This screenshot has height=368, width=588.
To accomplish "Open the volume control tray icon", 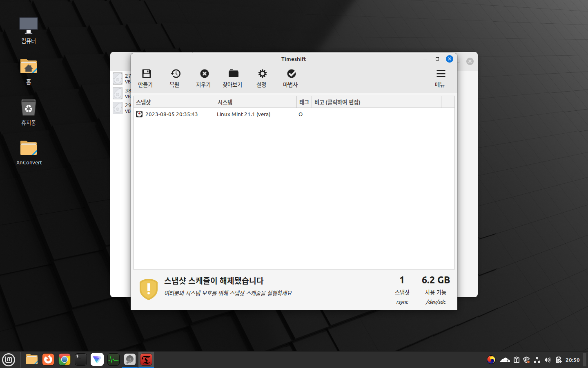I will coord(548,360).
